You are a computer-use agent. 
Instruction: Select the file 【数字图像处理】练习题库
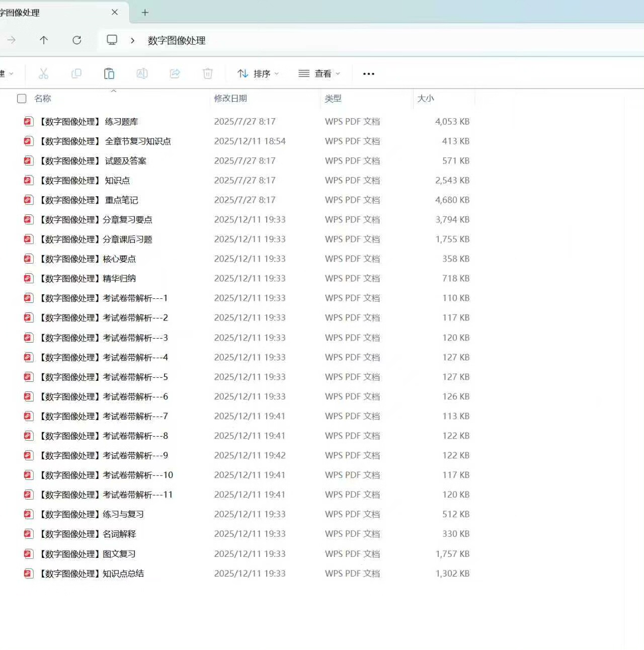pyautogui.click(x=89, y=122)
